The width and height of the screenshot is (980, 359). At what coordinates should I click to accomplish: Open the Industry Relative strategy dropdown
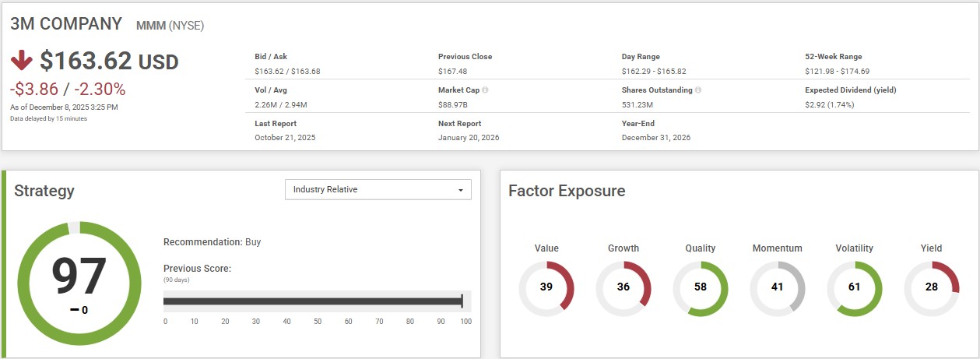pos(378,190)
